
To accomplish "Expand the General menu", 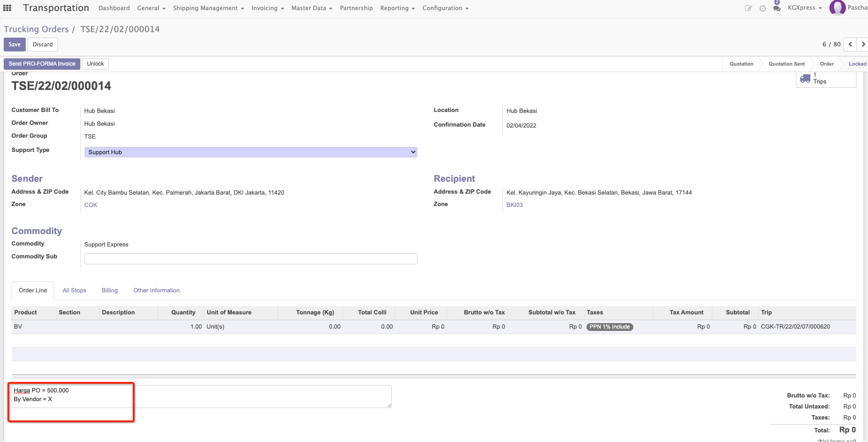I will (x=151, y=8).
